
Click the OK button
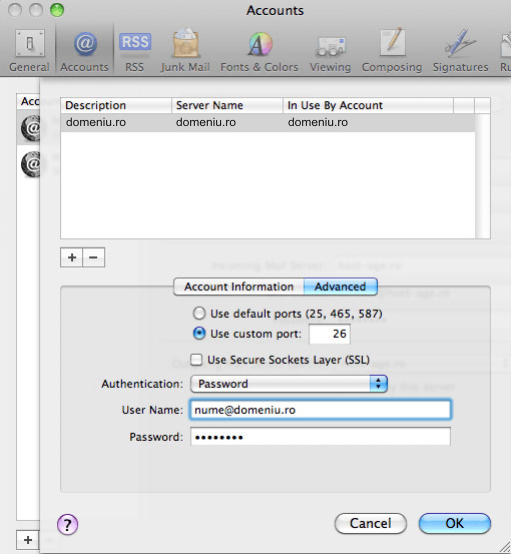[454, 523]
